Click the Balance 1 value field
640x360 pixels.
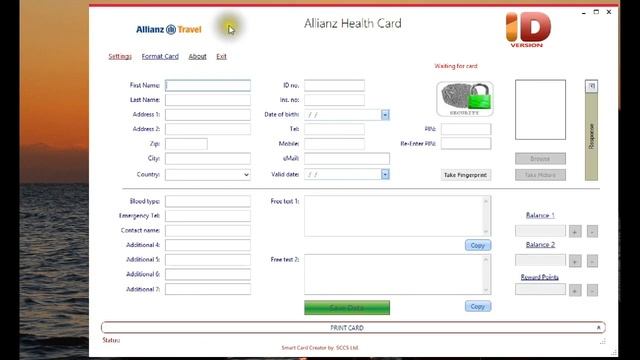540,231
